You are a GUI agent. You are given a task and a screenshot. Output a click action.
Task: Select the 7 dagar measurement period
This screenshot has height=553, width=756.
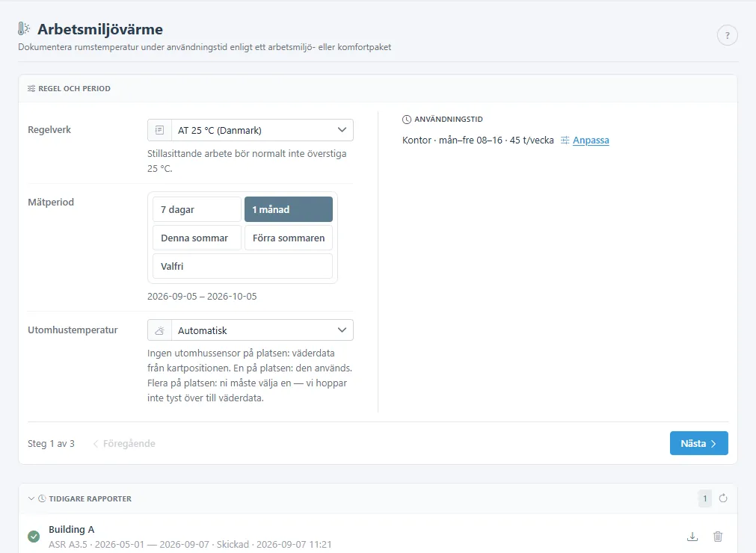[197, 209]
